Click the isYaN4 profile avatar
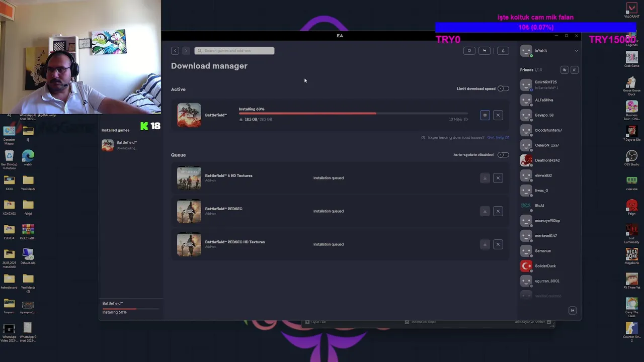Image resolution: width=644 pixels, height=362 pixels. tap(526, 51)
